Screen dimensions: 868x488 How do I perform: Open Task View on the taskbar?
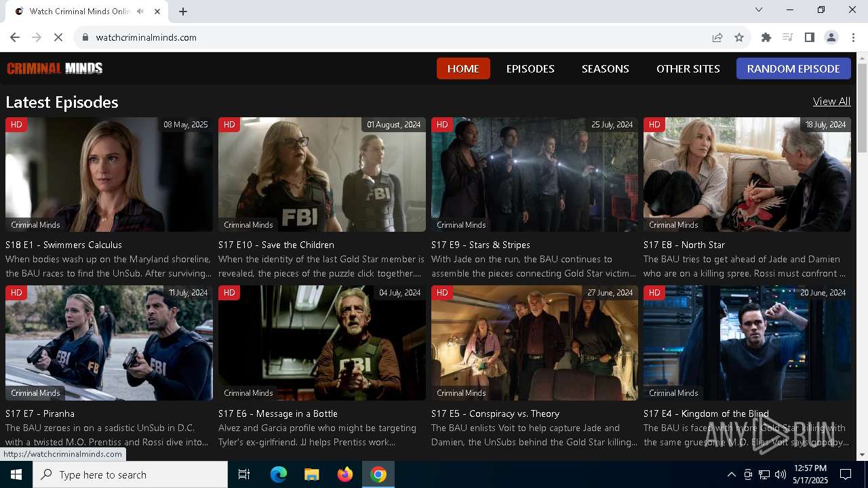tap(244, 474)
